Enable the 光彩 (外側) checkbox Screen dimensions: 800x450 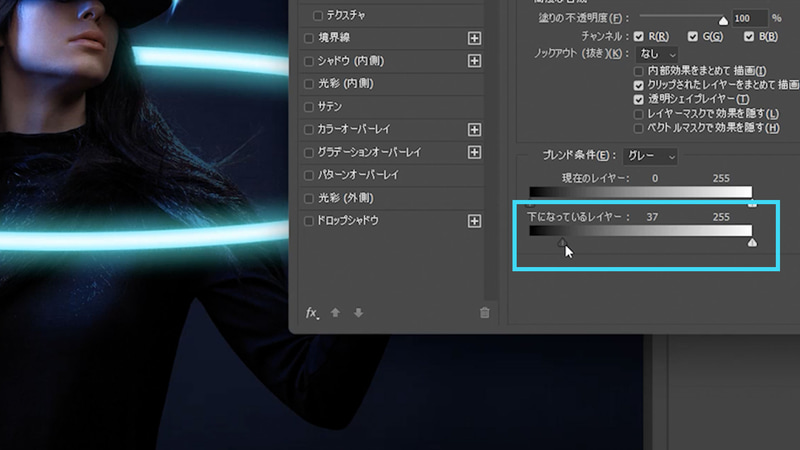[308, 198]
